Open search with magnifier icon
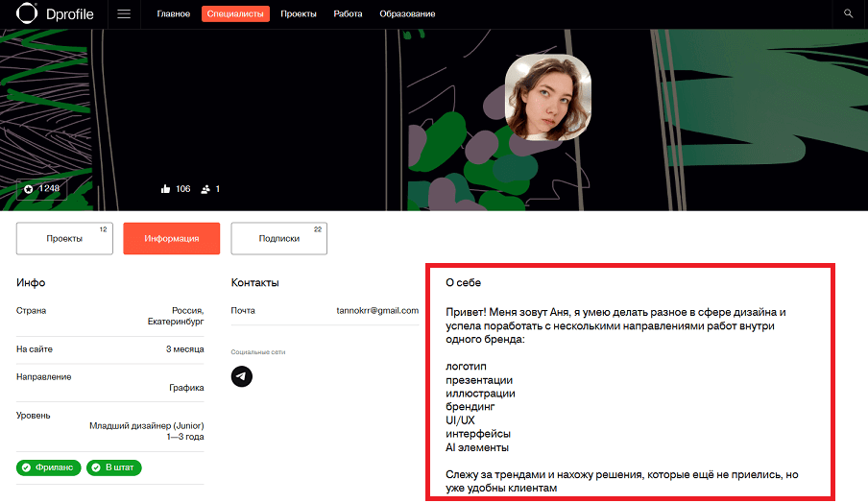This screenshot has height=503, width=868. 848,13
